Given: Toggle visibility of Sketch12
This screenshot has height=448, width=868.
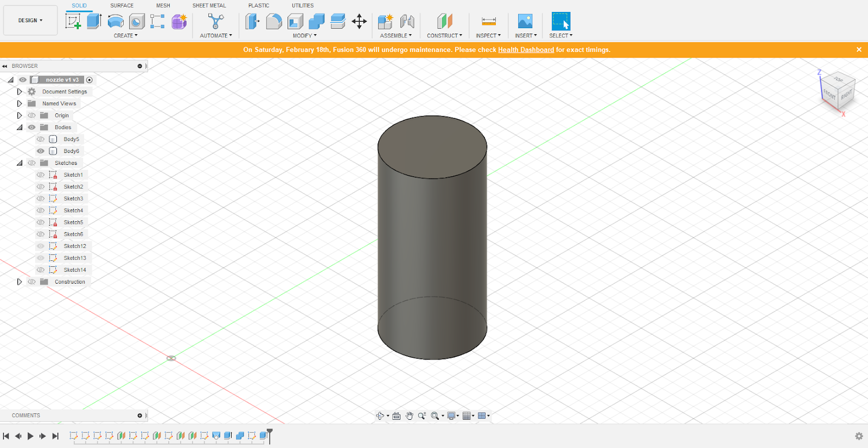Looking at the screenshot, I should coord(41,246).
